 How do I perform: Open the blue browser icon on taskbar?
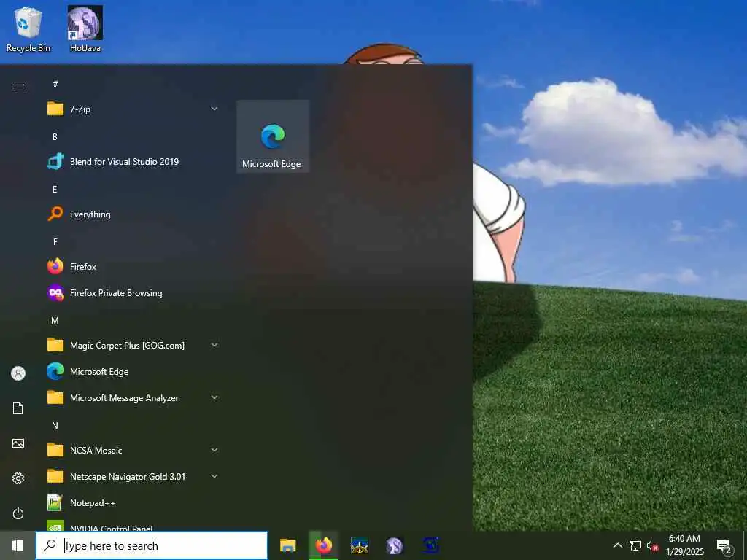click(430, 545)
